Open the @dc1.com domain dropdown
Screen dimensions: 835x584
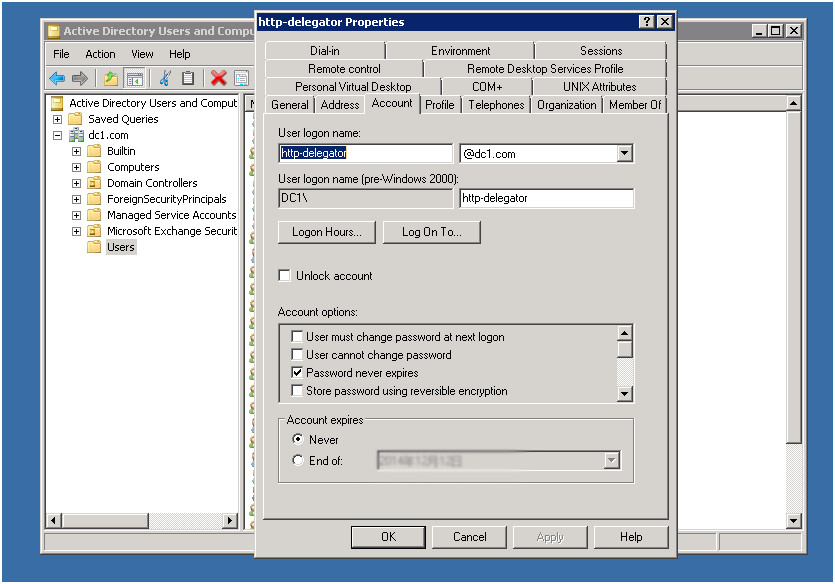[x=624, y=152]
